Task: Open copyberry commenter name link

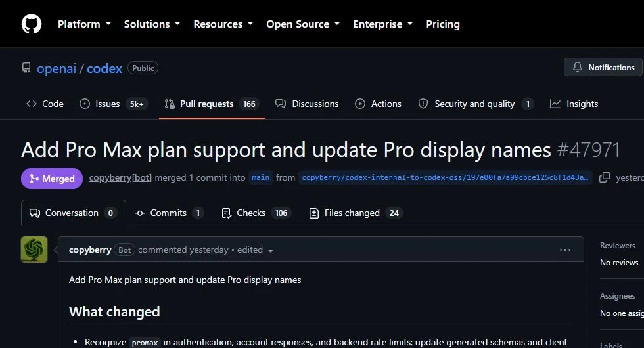Action: [90, 250]
